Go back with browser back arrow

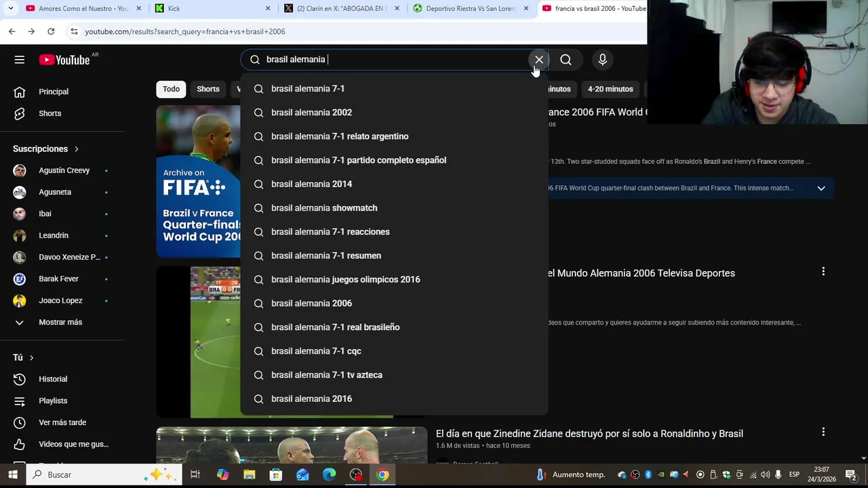[12, 31]
